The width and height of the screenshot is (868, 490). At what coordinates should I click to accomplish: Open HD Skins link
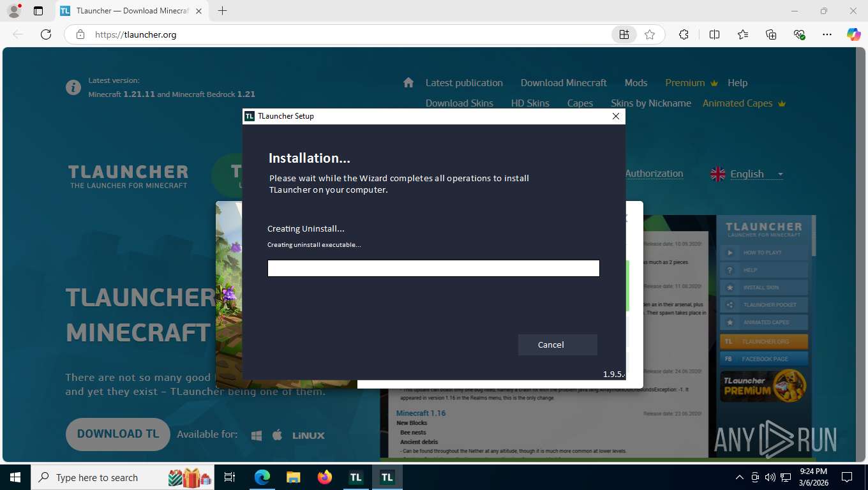[530, 103]
